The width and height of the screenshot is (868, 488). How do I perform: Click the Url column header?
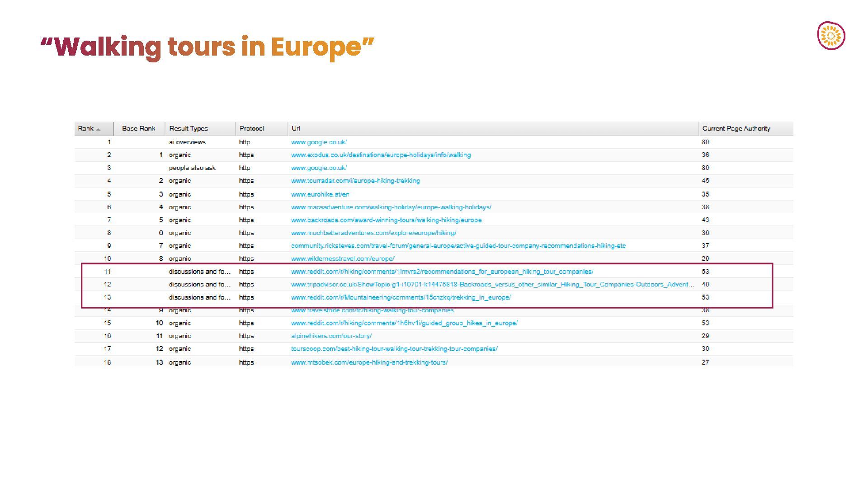493,129
